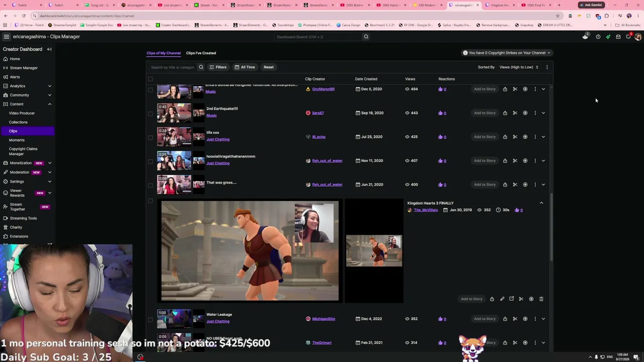The height and width of the screenshot is (362, 644).
Task: Expand the Settings sidebar section
Action: [49, 182]
